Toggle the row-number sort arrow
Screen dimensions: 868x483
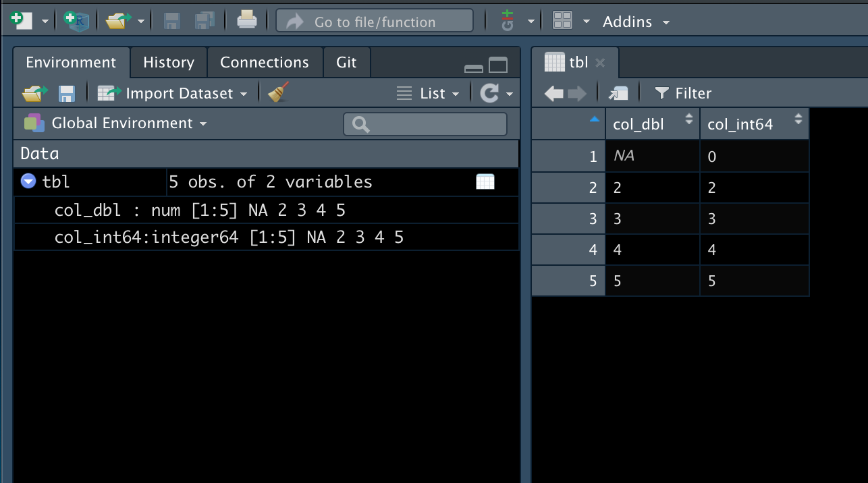[593, 119]
